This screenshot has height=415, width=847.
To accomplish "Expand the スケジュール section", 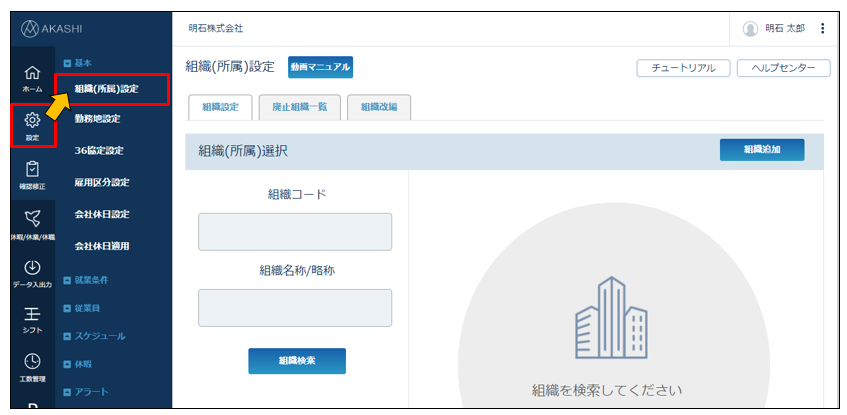I will [95, 336].
